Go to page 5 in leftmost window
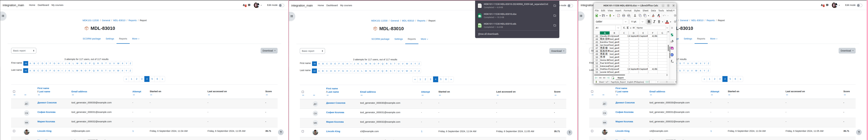The width and height of the screenshot is (868, 140). click(x=152, y=79)
